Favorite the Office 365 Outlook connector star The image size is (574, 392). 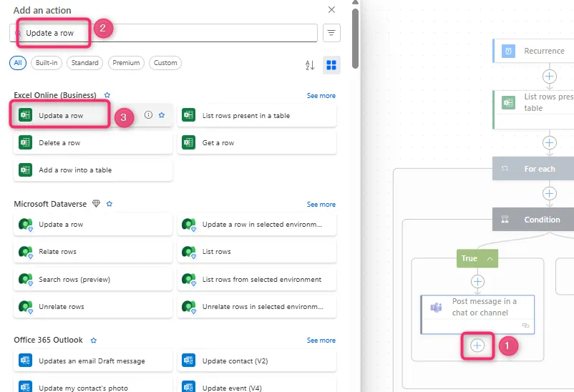tap(94, 340)
